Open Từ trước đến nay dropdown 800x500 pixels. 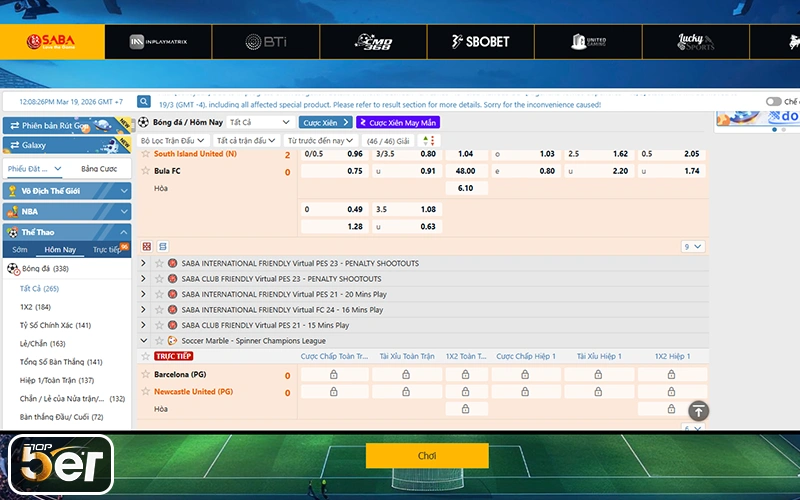pos(320,140)
